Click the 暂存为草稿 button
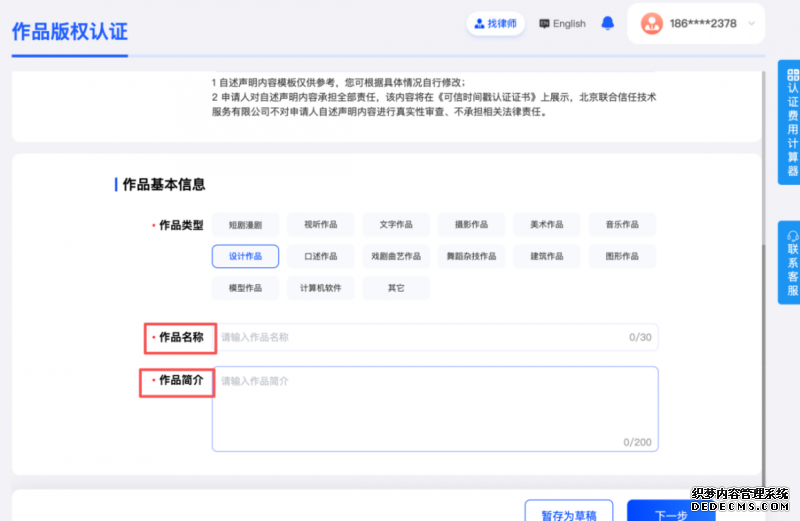Image resolution: width=800 pixels, height=521 pixels. [569, 513]
